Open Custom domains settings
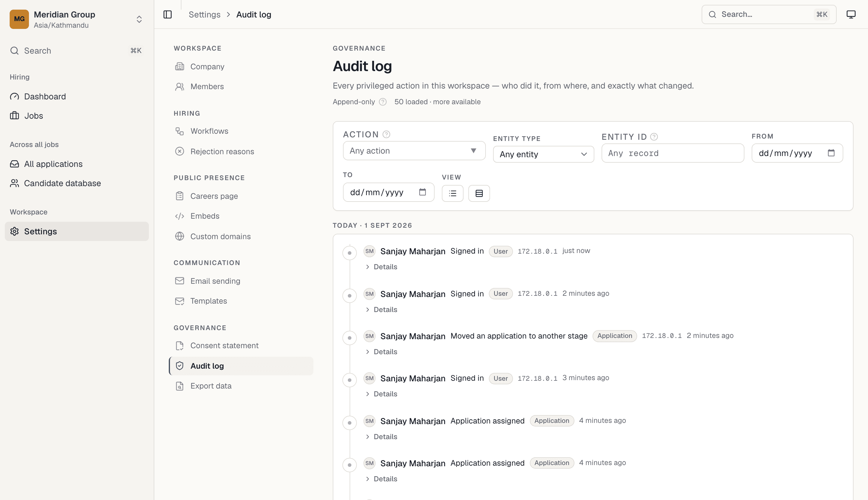The image size is (868, 500). coord(241,236)
